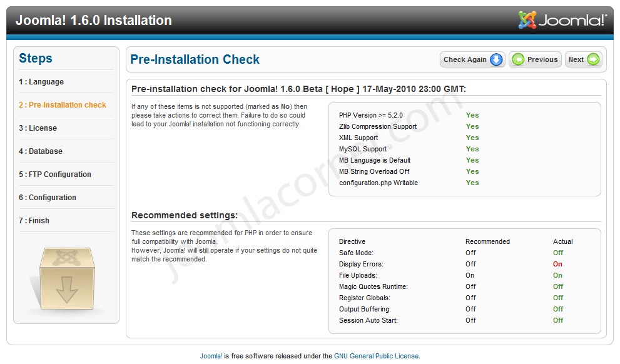Proceed using the Next button

584,59
